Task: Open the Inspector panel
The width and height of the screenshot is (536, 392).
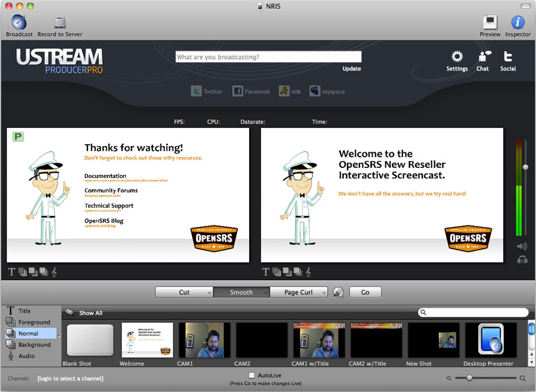Action: 518,22
